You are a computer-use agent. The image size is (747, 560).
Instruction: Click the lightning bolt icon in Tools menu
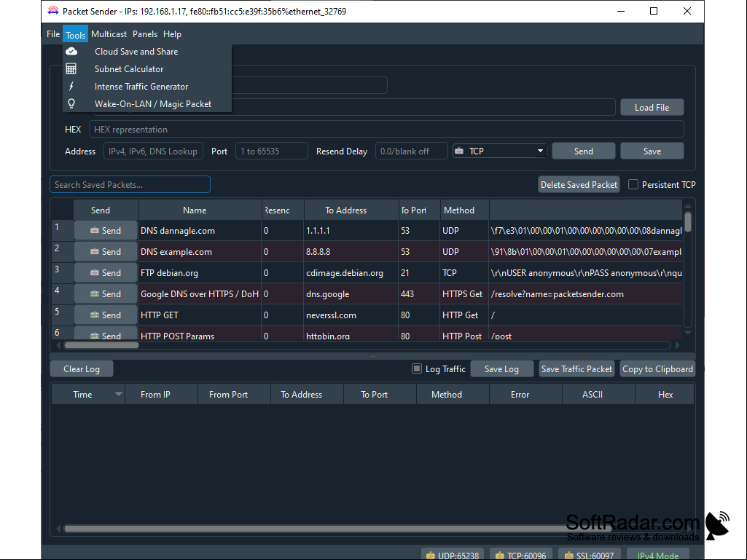coord(71,86)
